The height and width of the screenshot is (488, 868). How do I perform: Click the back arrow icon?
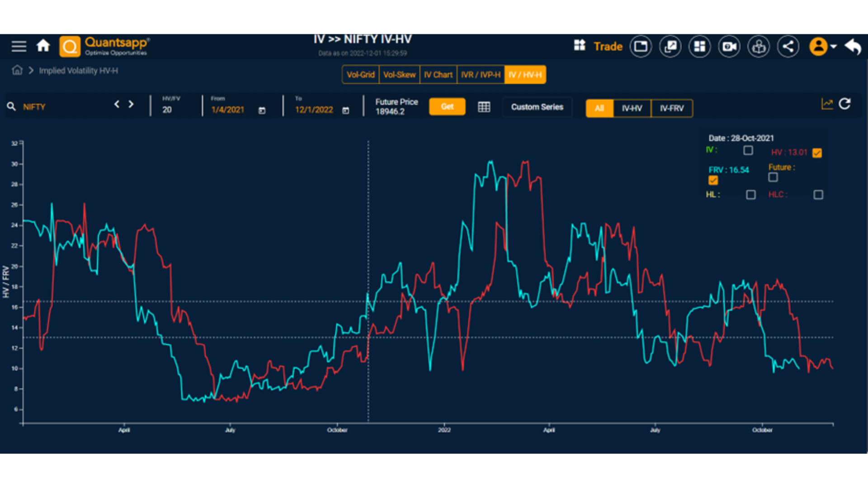(x=853, y=47)
